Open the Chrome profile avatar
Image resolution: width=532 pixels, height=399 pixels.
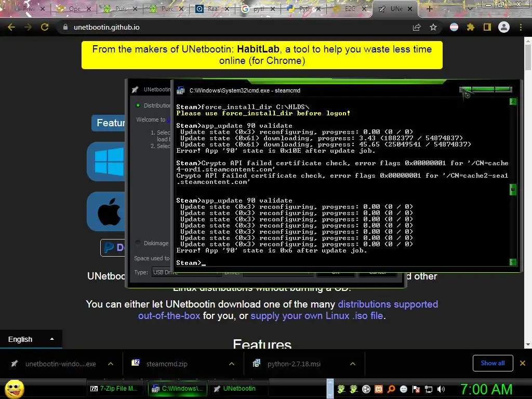(x=504, y=27)
